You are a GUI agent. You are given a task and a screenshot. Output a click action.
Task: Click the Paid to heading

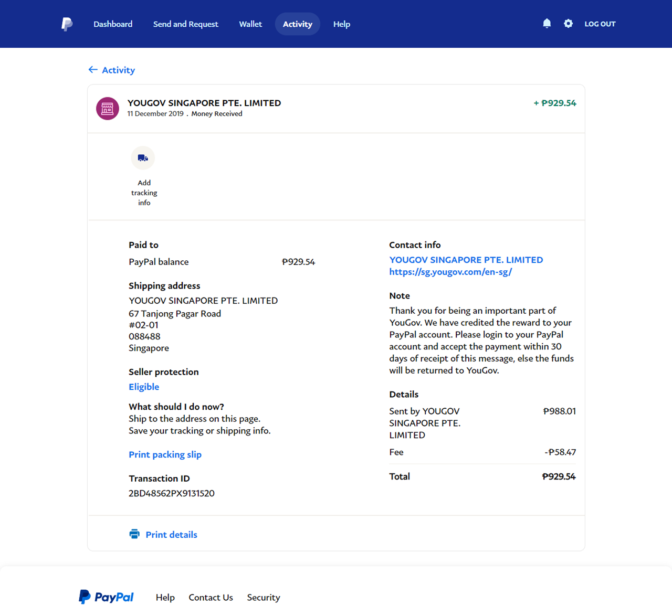click(143, 245)
